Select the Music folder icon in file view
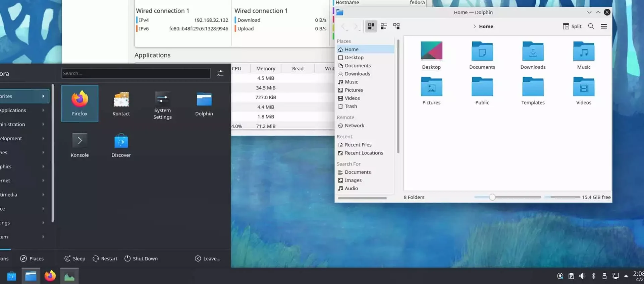The image size is (644, 284). pyautogui.click(x=584, y=51)
